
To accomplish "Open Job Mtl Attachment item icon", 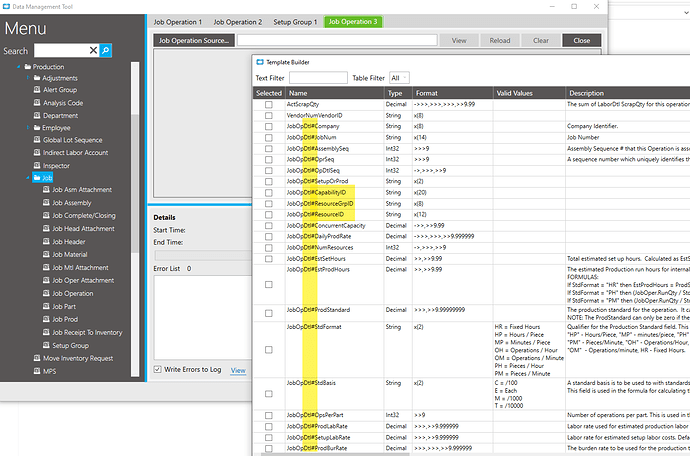I will [46, 267].
